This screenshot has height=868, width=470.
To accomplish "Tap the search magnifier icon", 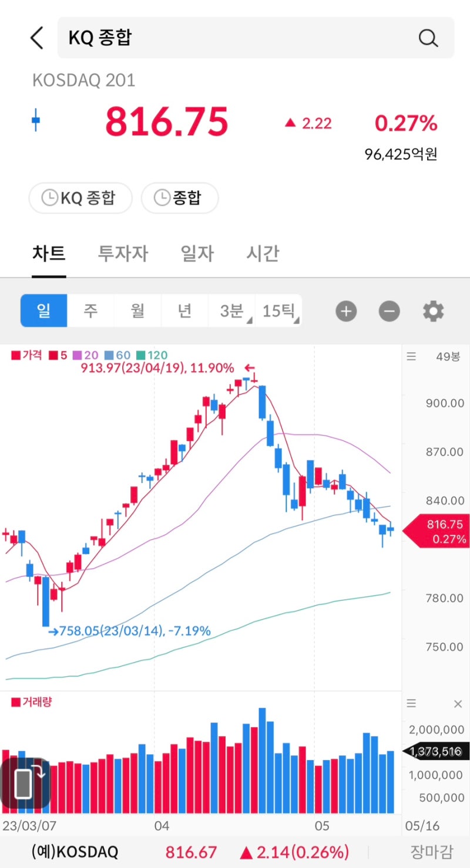I will tap(428, 38).
